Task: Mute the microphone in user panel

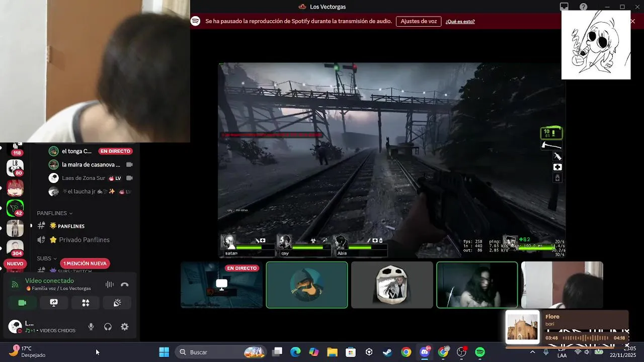Action: pos(91,327)
